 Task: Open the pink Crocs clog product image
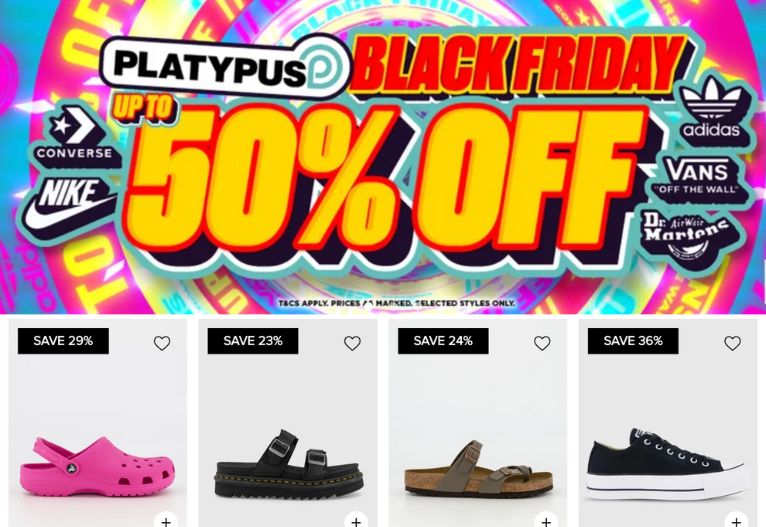[97, 466]
